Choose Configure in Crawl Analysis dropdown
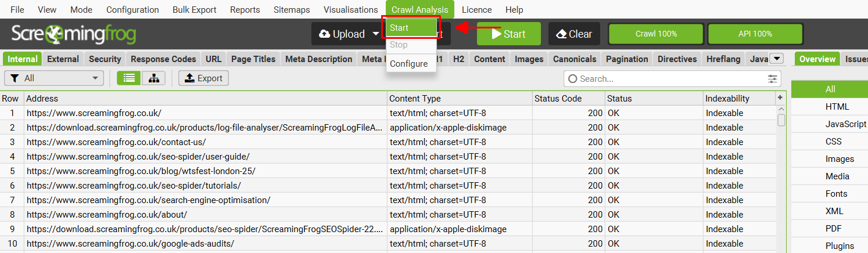This screenshot has height=253, width=868. tap(411, 63)
